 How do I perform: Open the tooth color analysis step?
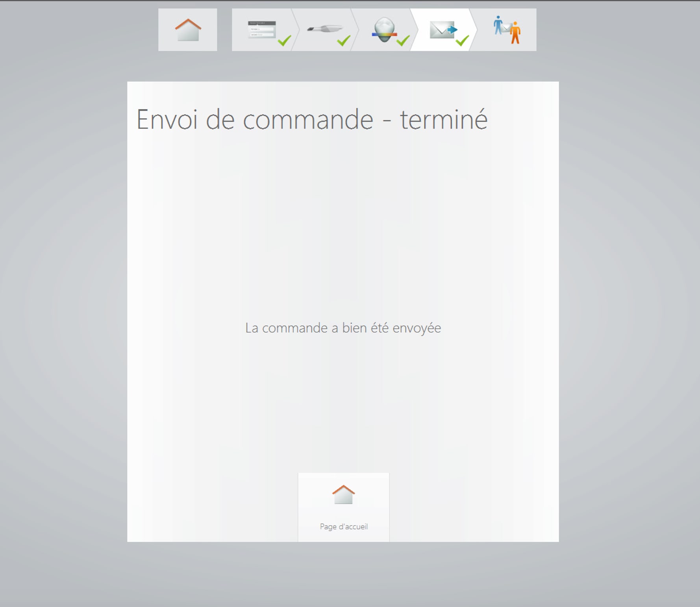pos(384,28)
